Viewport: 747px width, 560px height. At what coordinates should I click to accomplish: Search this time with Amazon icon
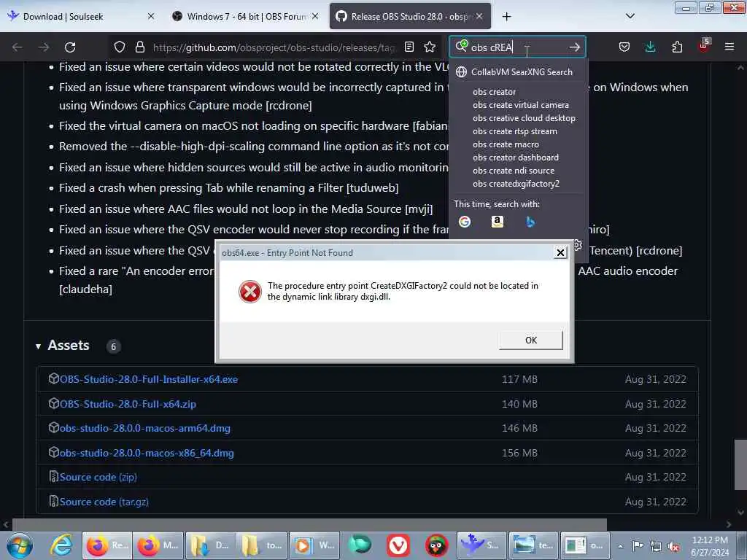point(498,222)
